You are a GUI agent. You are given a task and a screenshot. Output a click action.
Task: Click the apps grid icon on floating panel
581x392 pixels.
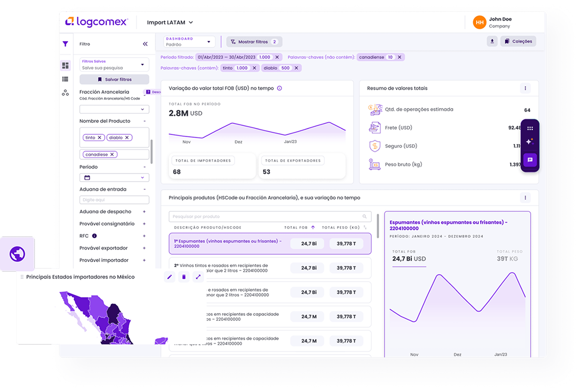pyautogui.click(x=530, y=128)
